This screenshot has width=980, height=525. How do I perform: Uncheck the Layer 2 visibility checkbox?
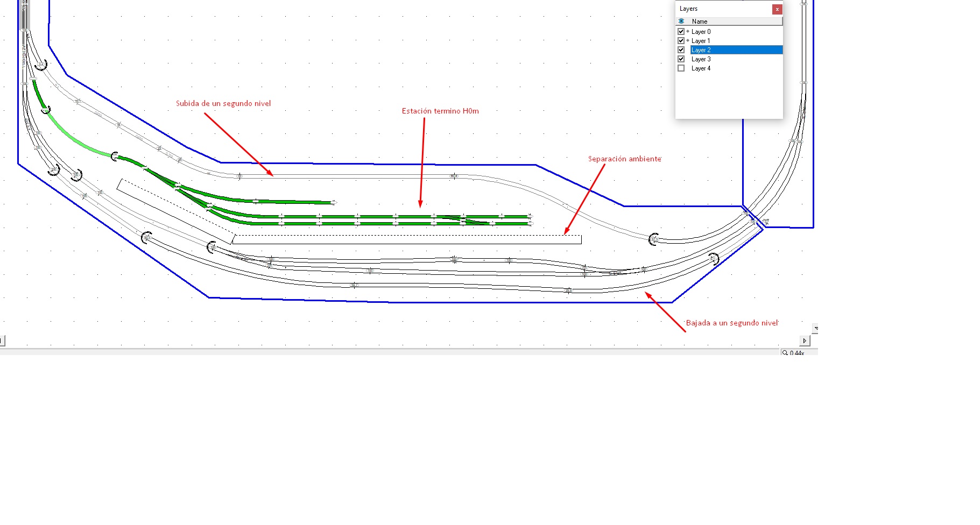(x=681, y=50)
